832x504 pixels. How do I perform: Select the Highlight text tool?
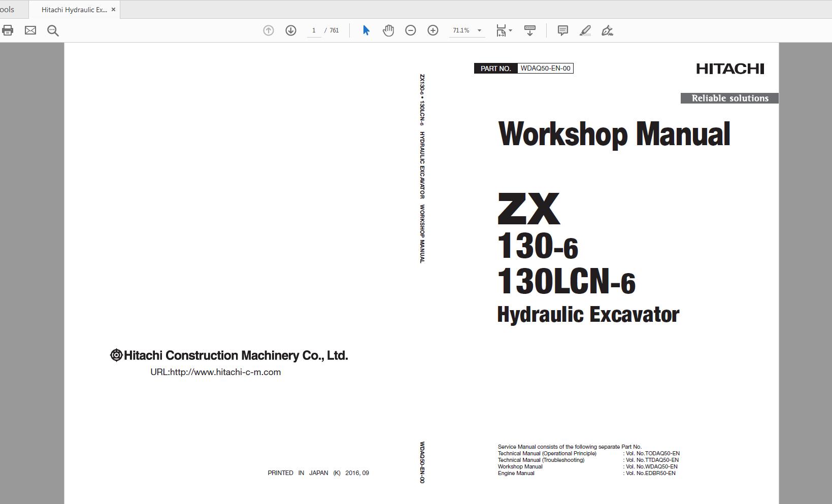point(585,30)
